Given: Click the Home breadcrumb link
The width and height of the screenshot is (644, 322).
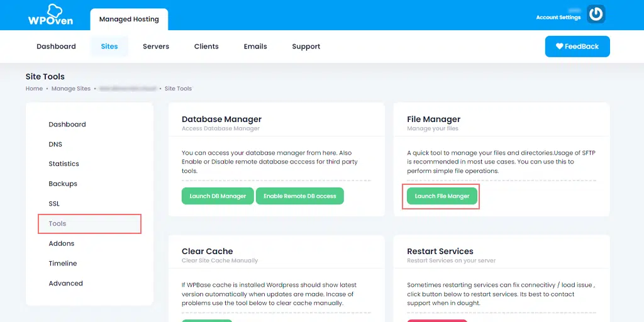Looking at the screenshot, I should (x=34, y=88).
